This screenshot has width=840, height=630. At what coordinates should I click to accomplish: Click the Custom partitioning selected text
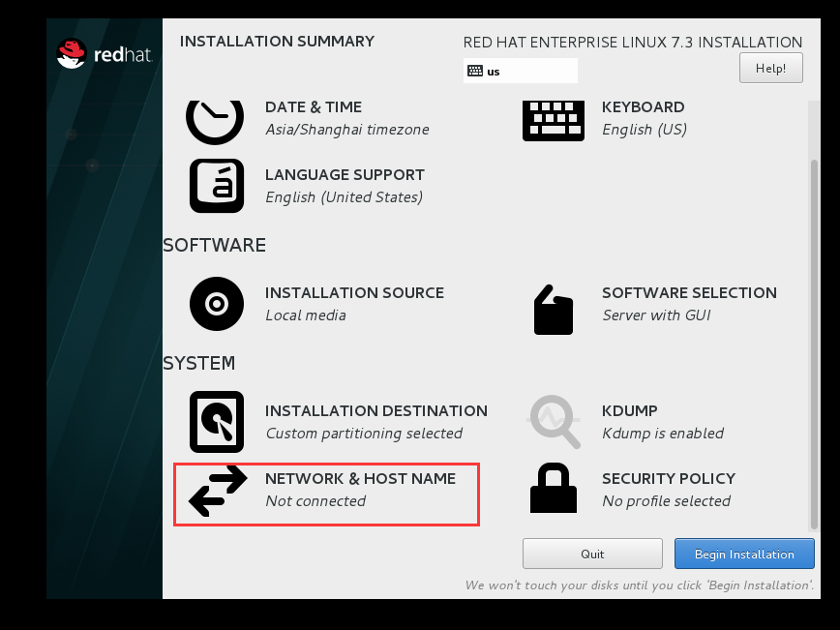pyautogui.click(x=364, y=434)
